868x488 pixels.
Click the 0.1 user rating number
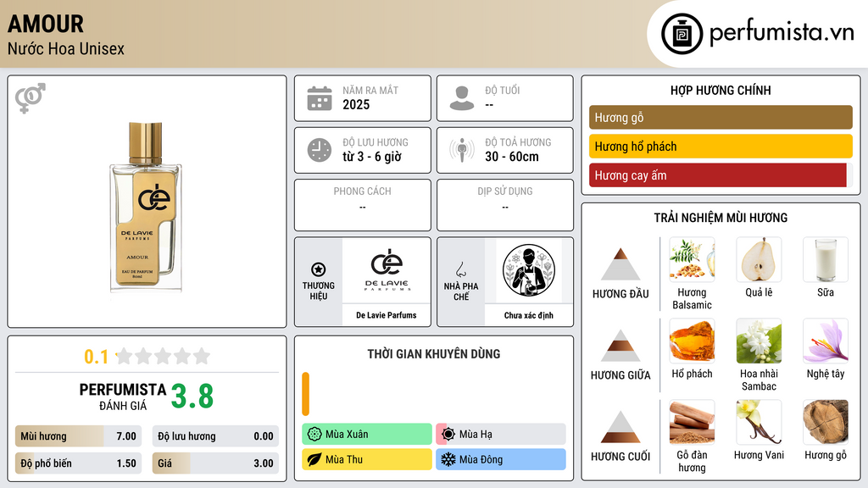coord(97,357)
